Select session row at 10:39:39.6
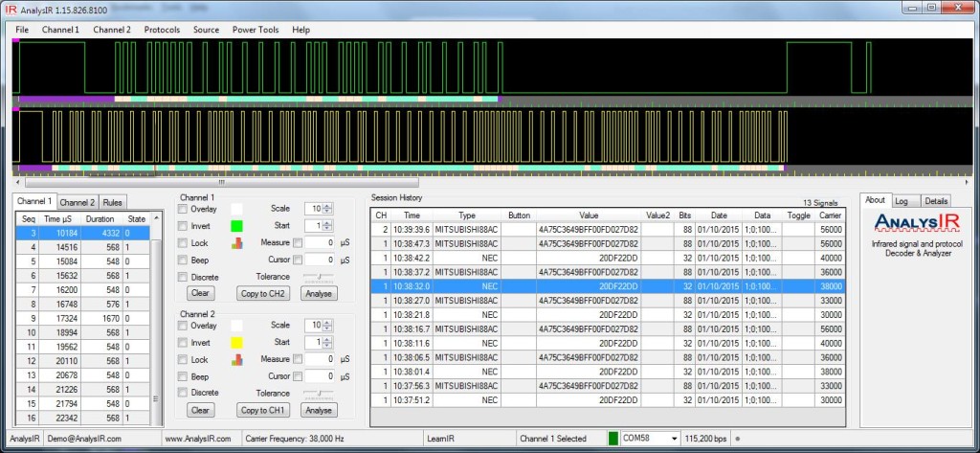Viewport: 980px width, 453px height. click(x=607, y=230)
